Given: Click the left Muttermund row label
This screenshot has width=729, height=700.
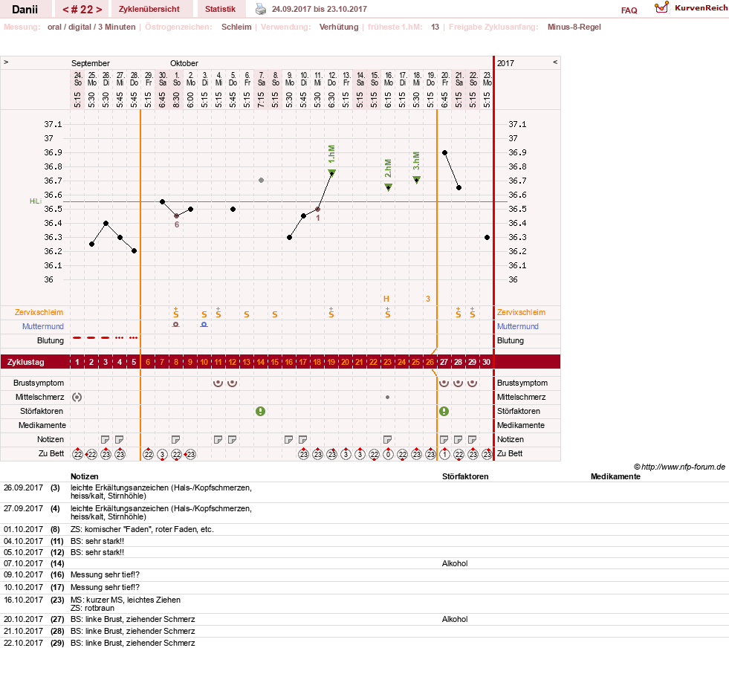Looking at the screenshot, I should [x=43, y=326].
